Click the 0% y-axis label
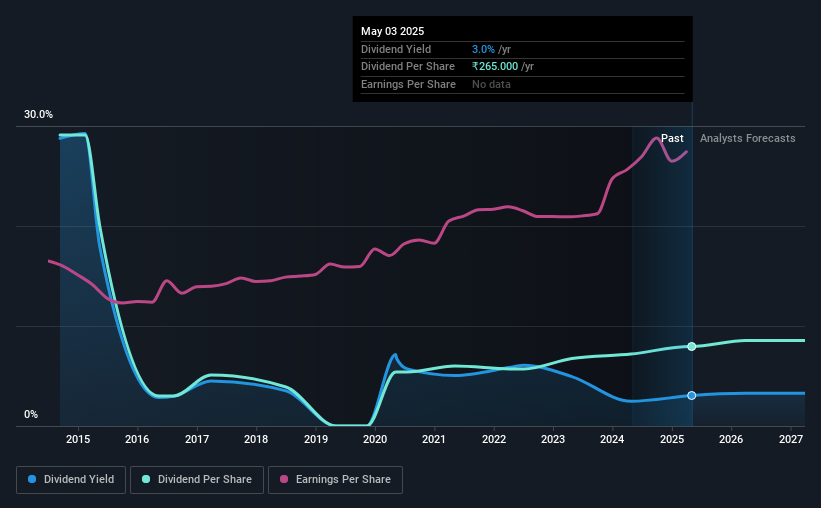The width and height of the screenshot is (821, 508). (31, 414)
